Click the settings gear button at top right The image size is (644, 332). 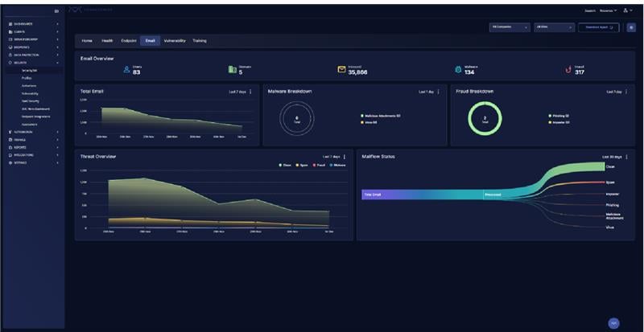[630, 27]
